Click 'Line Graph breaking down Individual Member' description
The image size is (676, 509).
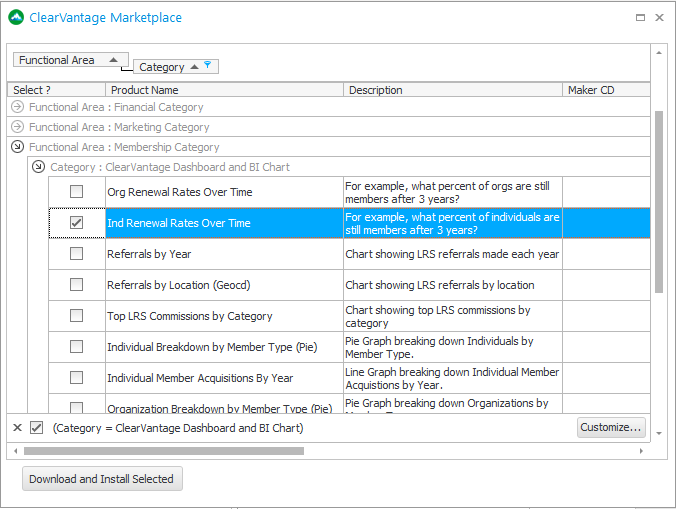[452, 378]
